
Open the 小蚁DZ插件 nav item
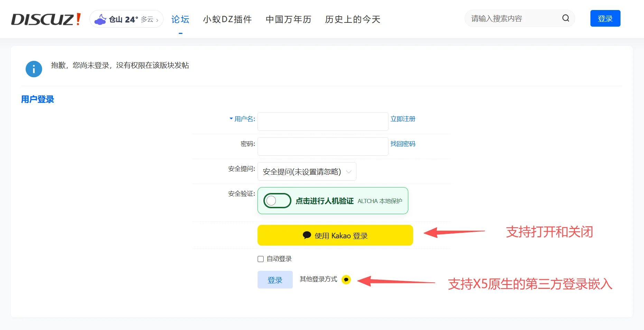[x=227, y=19]
